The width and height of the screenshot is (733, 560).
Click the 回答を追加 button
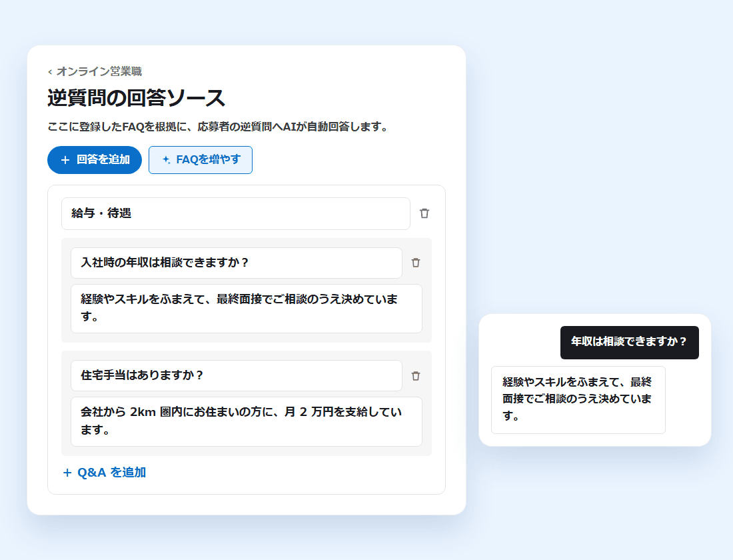tap(95, 160)
